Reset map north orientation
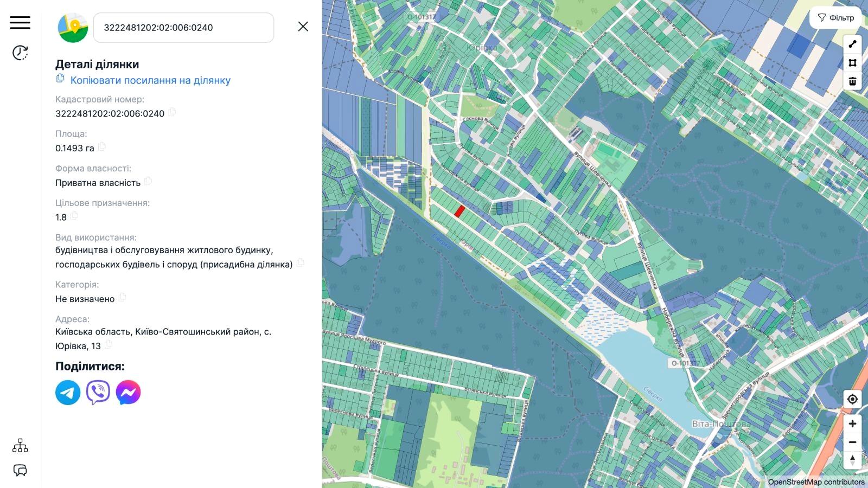The height and width of the screenshot is (488, 868). [x=852, y=460]
